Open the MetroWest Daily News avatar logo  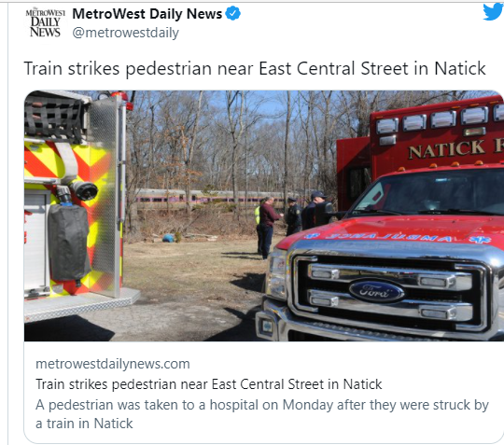point(46,23)
